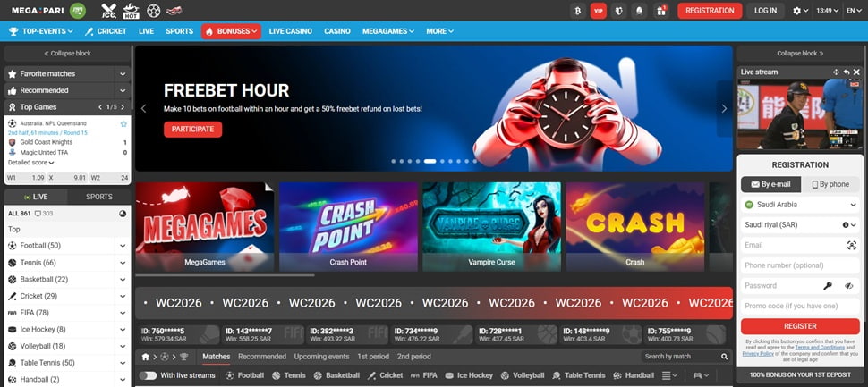Image resolution: width=868 pixels, height=387 pixels.
Task: Open the CRICKET menu item
Action: (106, 31)
